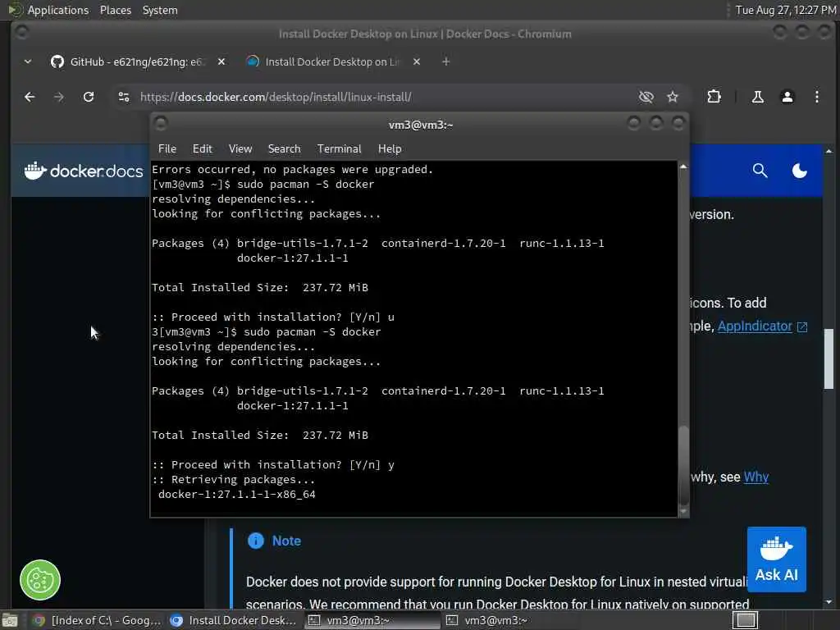The height and width of the screenshot is (630, 840).
Task: Open a new browser tab
Action: pos(445,62)
